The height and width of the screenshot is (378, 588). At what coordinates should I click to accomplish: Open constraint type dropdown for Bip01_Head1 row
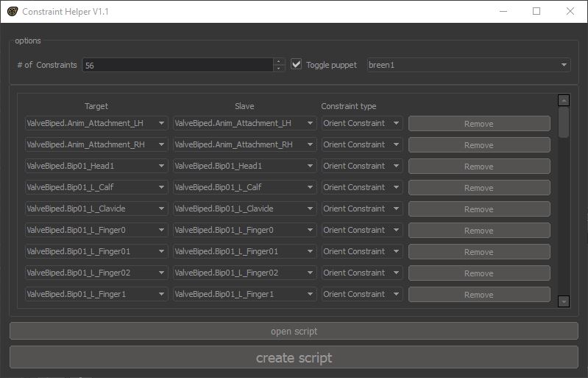pos(361,166)
